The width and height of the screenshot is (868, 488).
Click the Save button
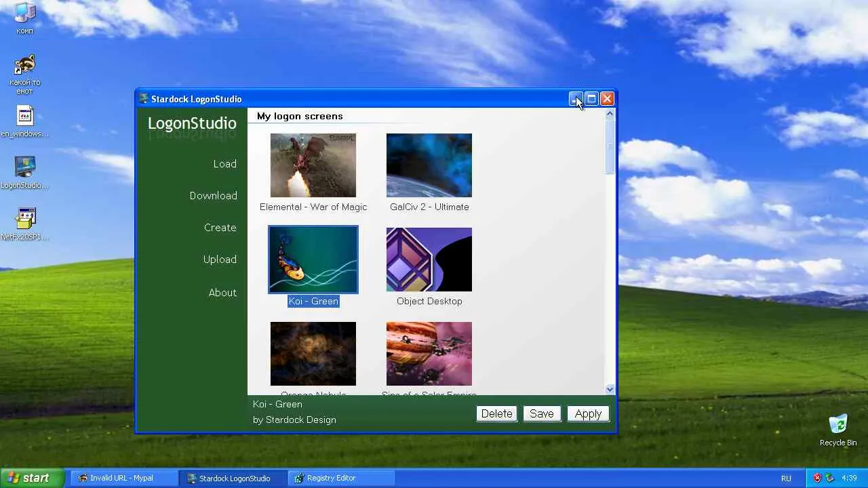(x=542, y=413)
